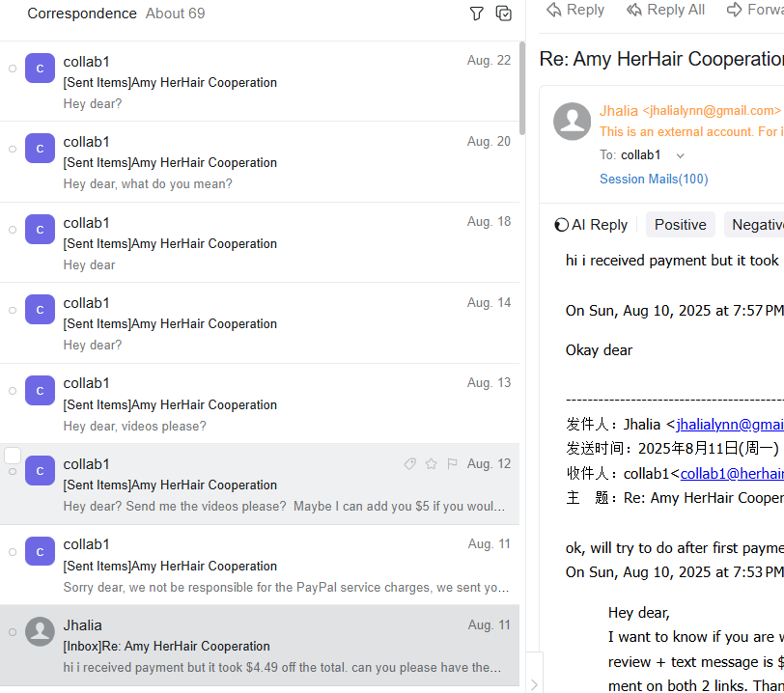The image size is (784, 693).
Task: Open the Session Mails(100) link
Action: tap(653, 179)
